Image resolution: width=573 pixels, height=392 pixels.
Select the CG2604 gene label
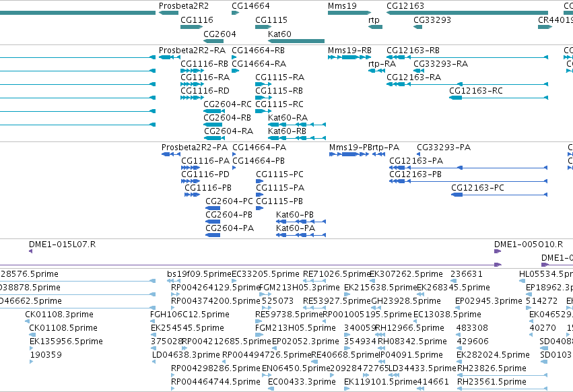click(220, 34)
